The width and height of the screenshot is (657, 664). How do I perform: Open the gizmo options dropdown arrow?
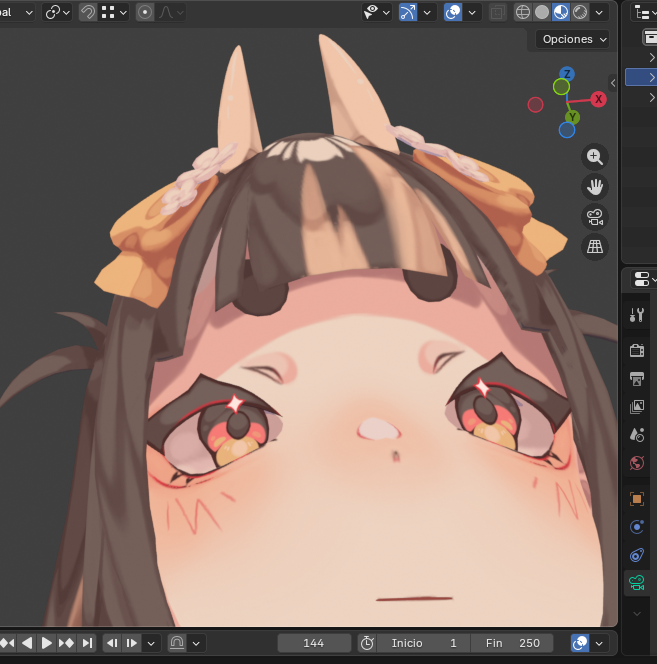coord(427,13)
